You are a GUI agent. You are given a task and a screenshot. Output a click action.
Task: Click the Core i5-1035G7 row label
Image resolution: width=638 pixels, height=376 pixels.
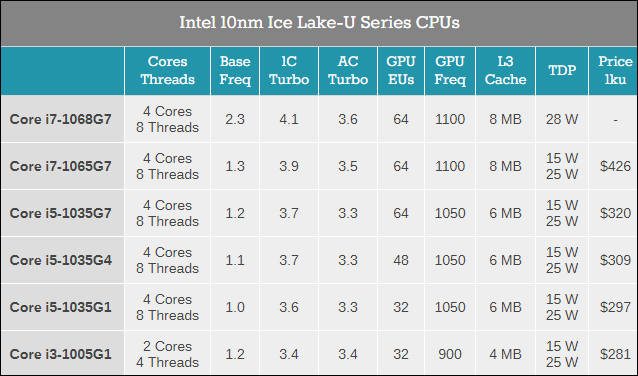pos(61,213)
